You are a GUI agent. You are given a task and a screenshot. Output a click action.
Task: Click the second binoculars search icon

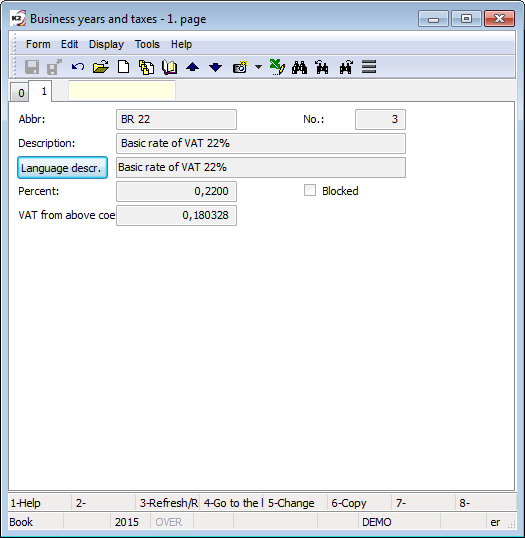point(322,67)
